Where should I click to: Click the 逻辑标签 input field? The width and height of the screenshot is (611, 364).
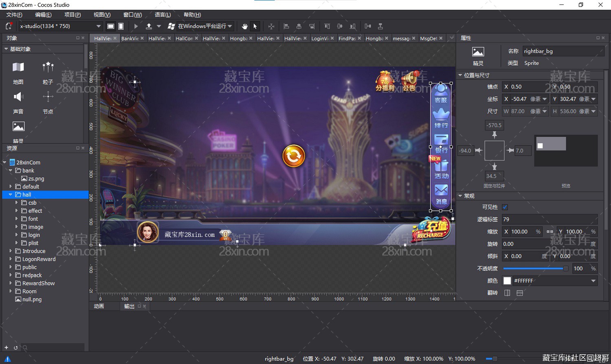click(x=549, y=219)
